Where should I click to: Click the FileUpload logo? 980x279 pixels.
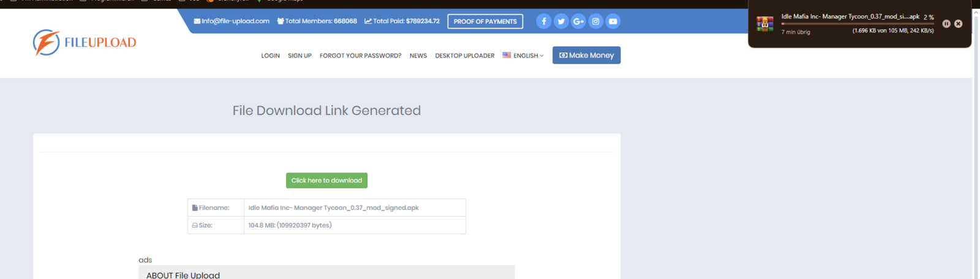tap(85, 42)
